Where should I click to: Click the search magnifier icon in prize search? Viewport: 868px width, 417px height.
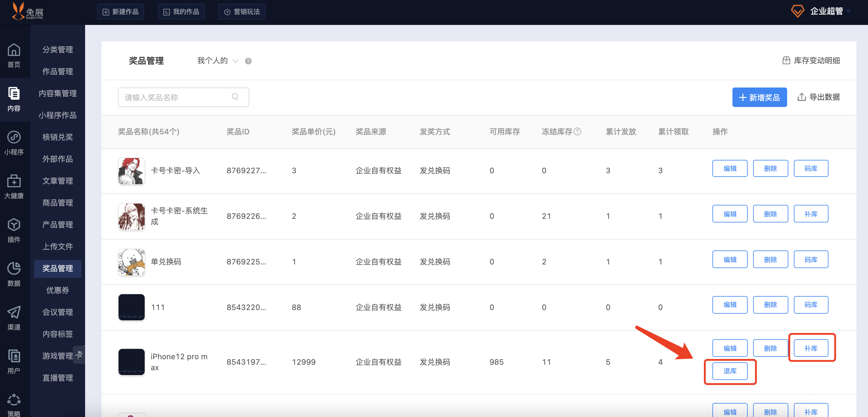235,97
